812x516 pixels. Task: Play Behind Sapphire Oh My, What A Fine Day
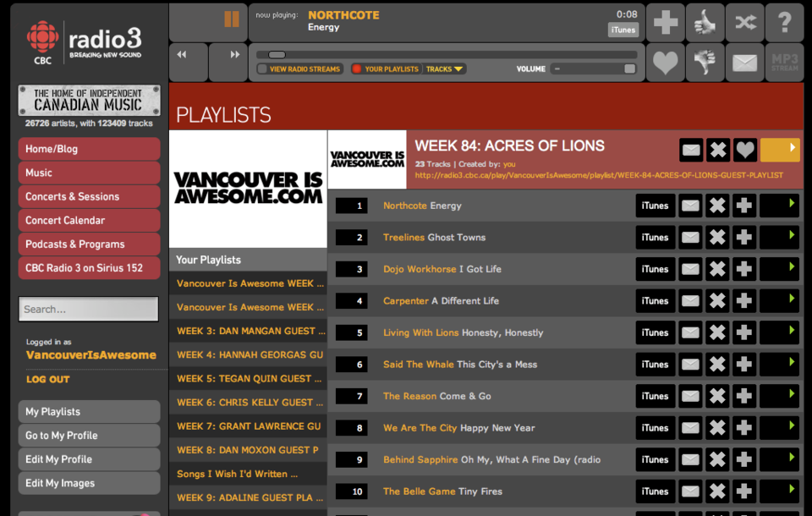(x=779, y=459)
